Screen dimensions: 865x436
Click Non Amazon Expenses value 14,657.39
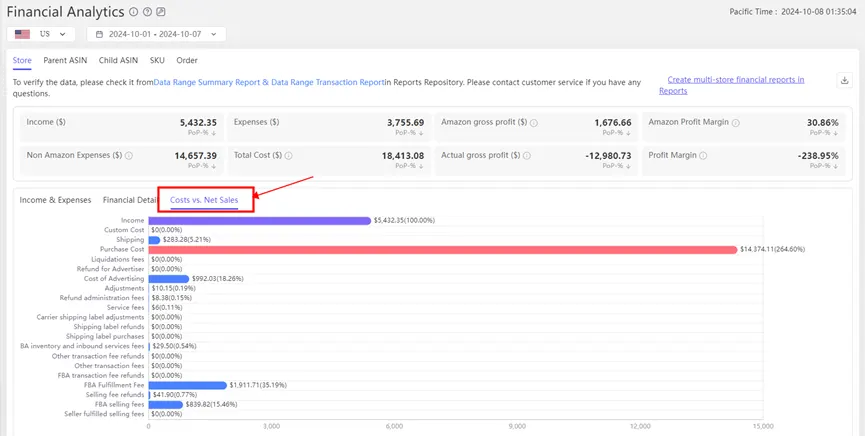coord(195,156)
